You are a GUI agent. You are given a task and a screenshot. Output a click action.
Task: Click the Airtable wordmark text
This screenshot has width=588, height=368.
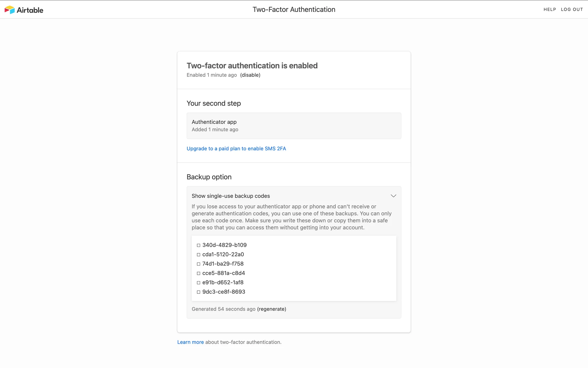click(30, 10)
